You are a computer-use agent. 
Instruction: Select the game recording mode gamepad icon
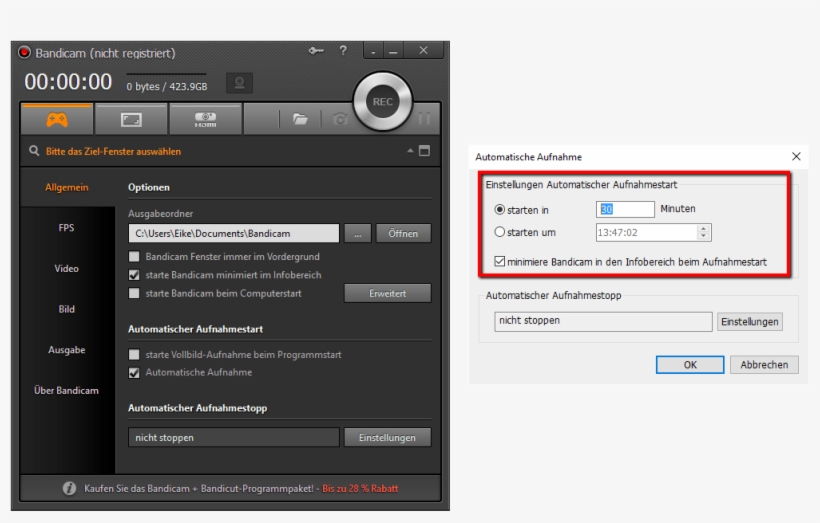coord(57,119)
